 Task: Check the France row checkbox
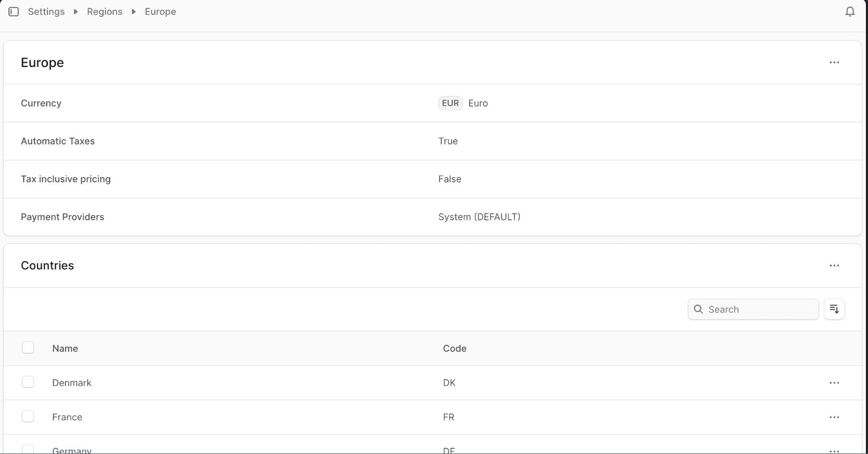(28, 416)
